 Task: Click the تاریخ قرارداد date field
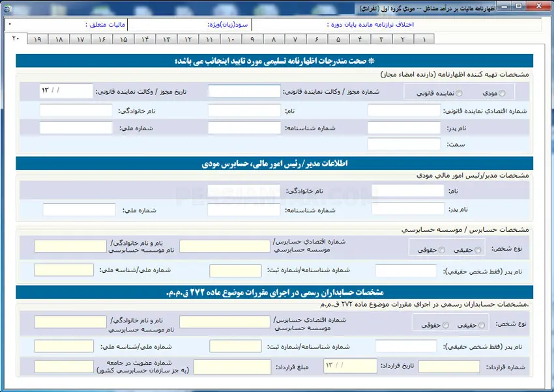click(350, 366)
